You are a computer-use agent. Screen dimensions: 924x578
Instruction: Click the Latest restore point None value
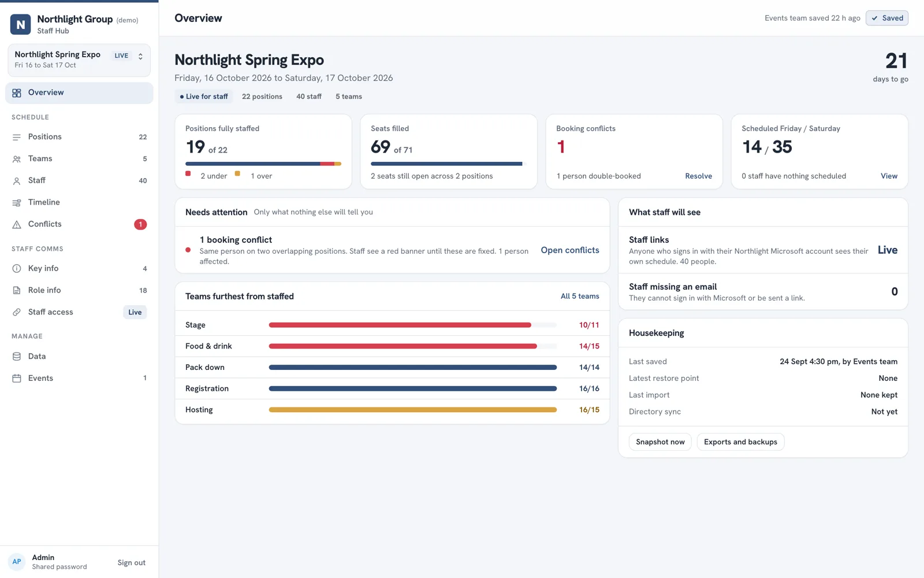pos(888,378)
